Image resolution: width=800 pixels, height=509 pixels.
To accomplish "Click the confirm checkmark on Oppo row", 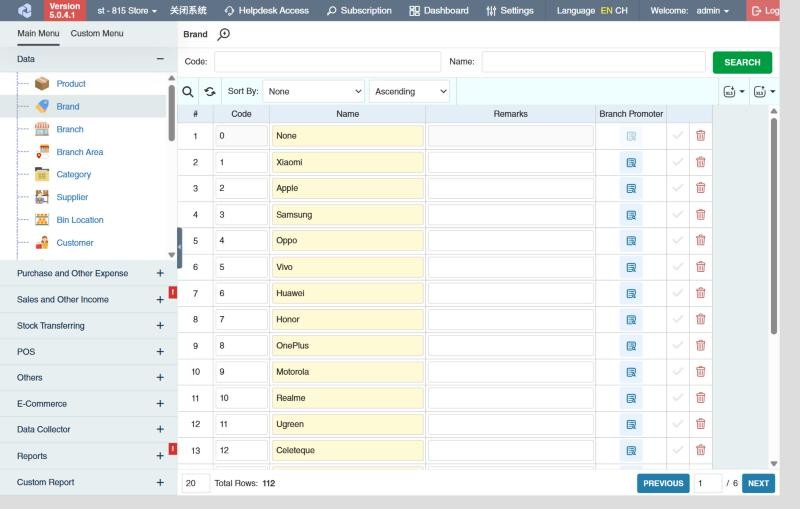I will click(678, 240).
